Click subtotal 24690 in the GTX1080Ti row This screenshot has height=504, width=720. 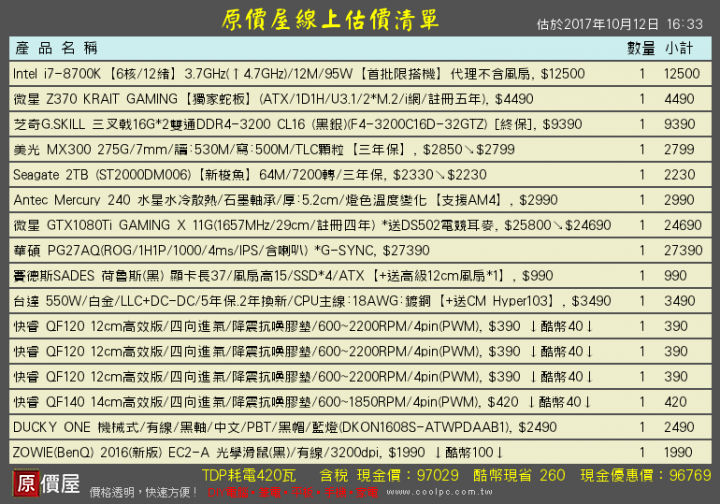point(683,225)
